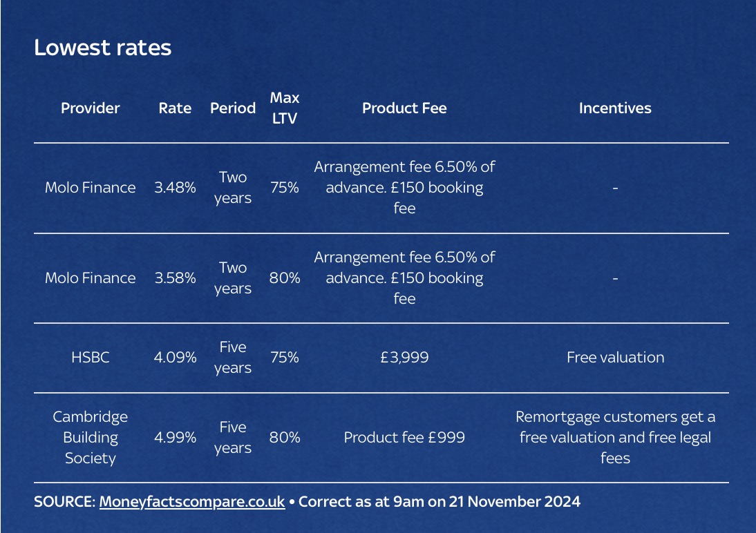Select the 4.99% rate value
The image size is (756, 533).
(175, 438)
